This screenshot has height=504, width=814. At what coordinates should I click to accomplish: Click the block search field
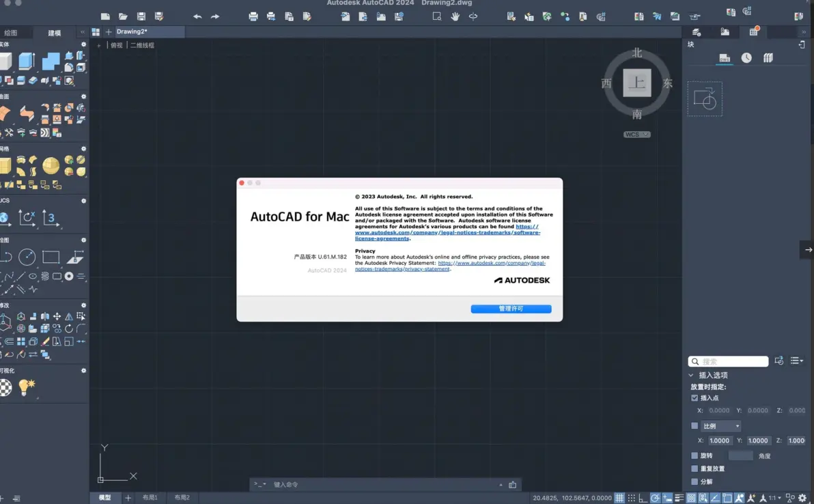[x=729, y=361]
